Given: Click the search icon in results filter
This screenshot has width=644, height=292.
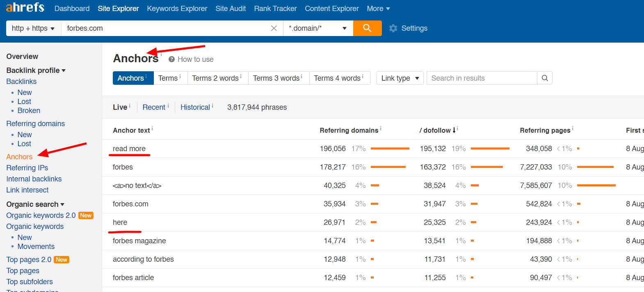Looking at the screenshot, I should (545, 78).
